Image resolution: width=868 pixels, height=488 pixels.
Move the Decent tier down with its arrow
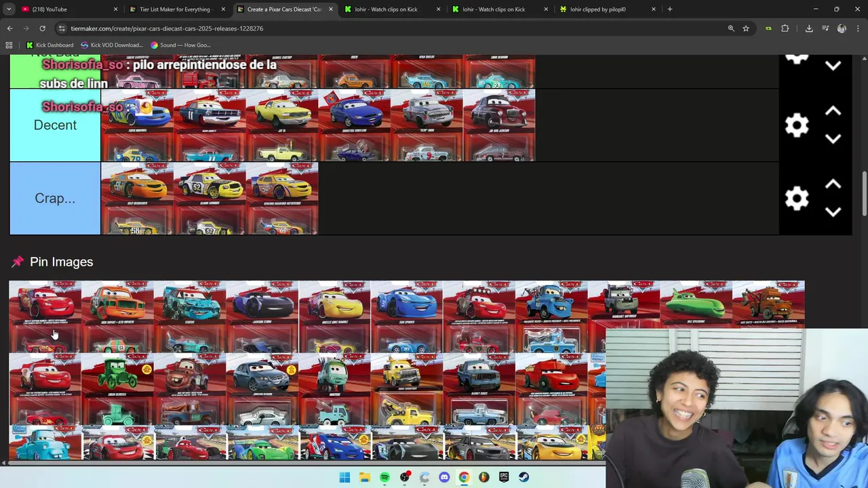pos(833,139)
